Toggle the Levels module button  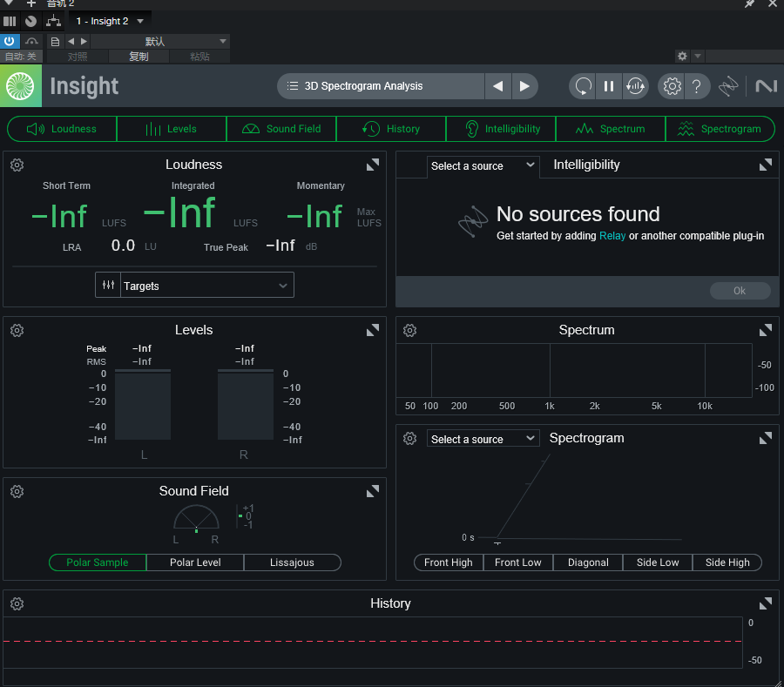click(172, 129)
